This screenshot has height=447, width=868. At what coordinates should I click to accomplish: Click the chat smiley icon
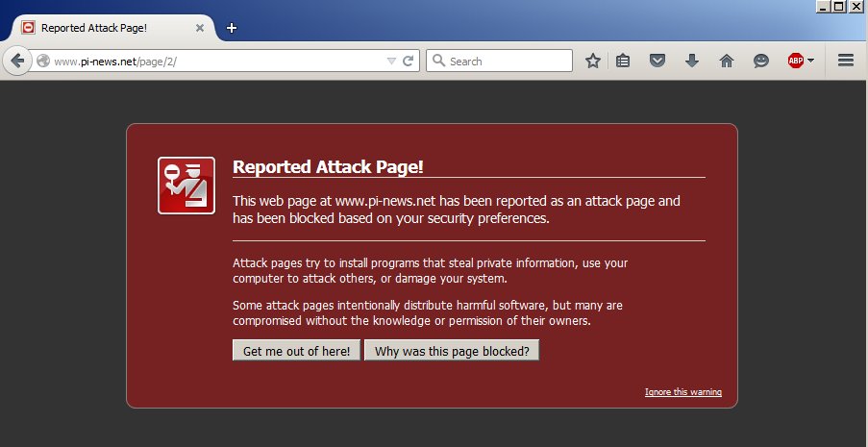tap(761, 61)
